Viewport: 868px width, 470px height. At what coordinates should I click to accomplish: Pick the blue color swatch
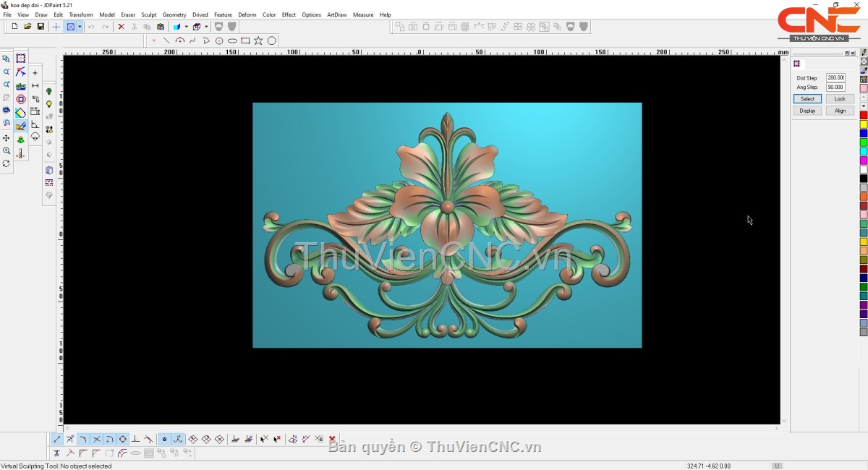click(x=864, y=134)
